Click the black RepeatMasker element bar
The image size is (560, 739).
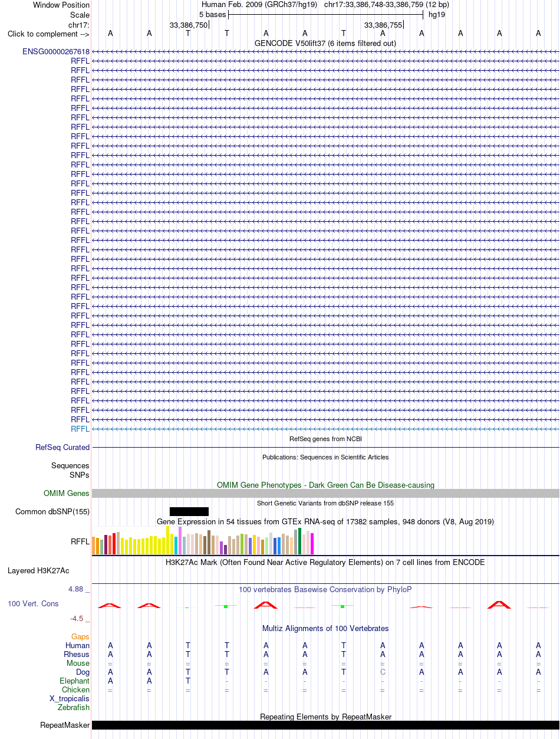(x=325, y=725)
